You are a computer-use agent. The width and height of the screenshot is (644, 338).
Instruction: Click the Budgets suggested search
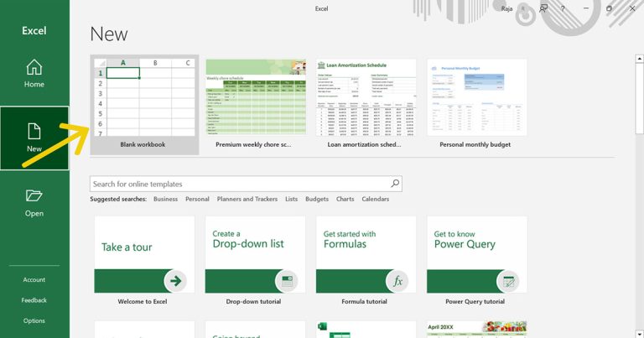[x=317, y=200]
